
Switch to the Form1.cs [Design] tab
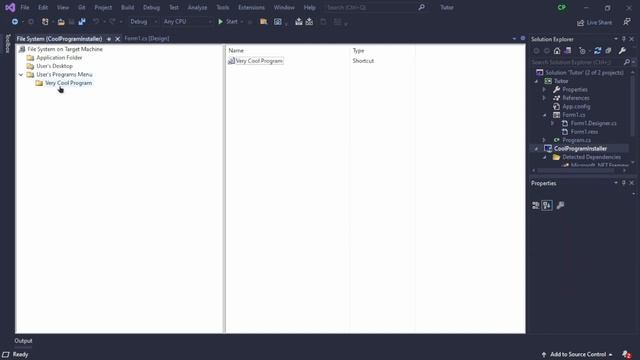[147, 38]
